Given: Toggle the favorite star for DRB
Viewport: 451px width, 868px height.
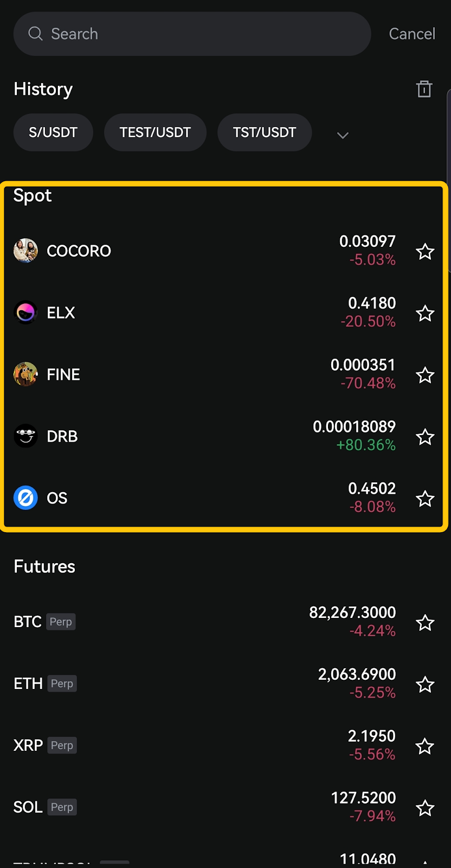Looking at the screenshot, I should [x=425, y=437].
